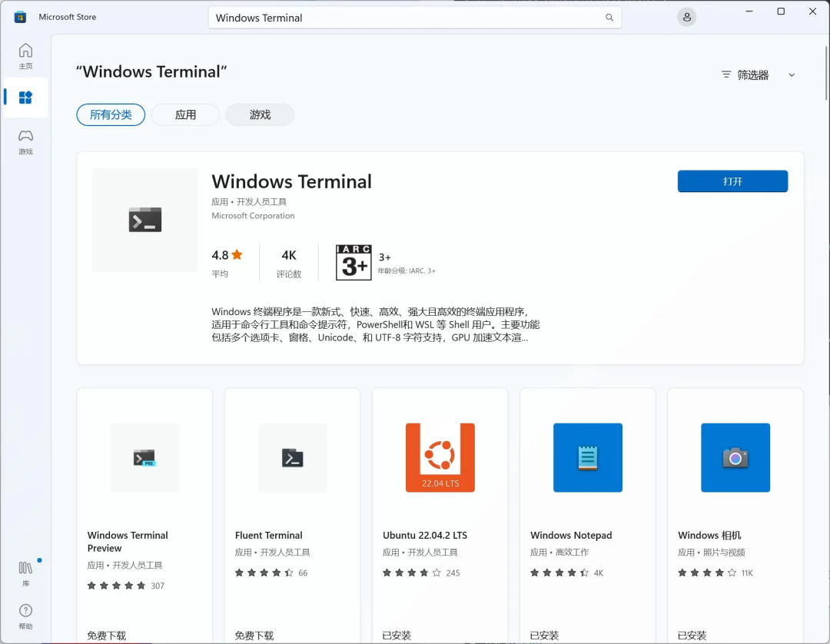Click the star rating row showing 11K
The width and height of the screenshot is (830, 644).
[x=715, y=573]
